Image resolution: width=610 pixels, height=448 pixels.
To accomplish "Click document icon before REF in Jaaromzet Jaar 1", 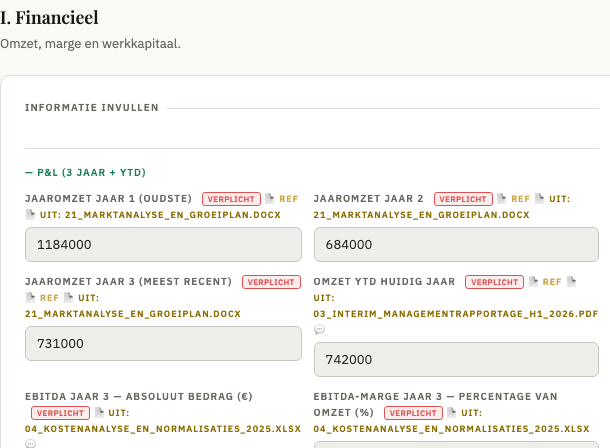I will (269, 199).
